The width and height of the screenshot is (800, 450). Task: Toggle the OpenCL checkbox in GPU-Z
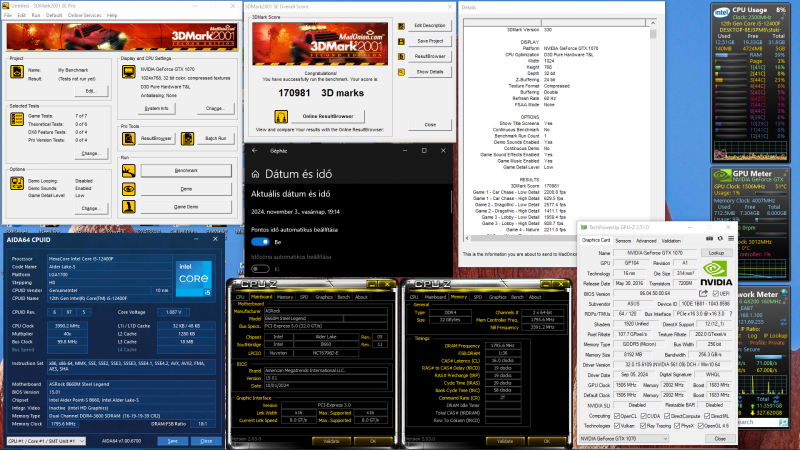(617, 416)
